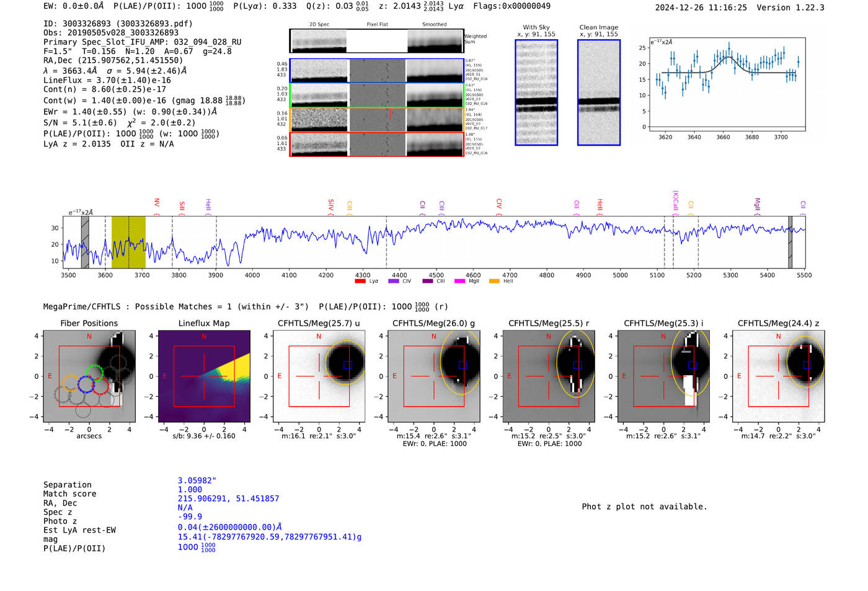Click the LineFlux = 3.70(±1.40)e-16 value

coord(107,80)
